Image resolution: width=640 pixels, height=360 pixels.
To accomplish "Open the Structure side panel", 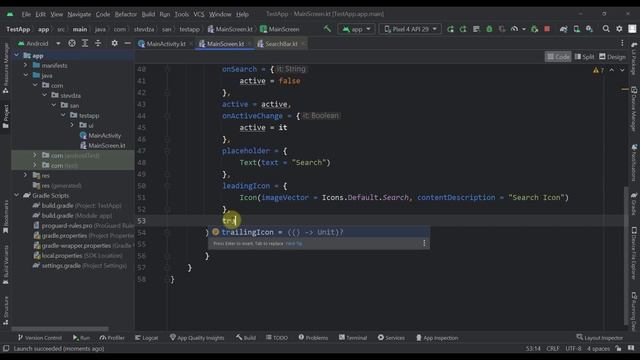I will 6,311.
